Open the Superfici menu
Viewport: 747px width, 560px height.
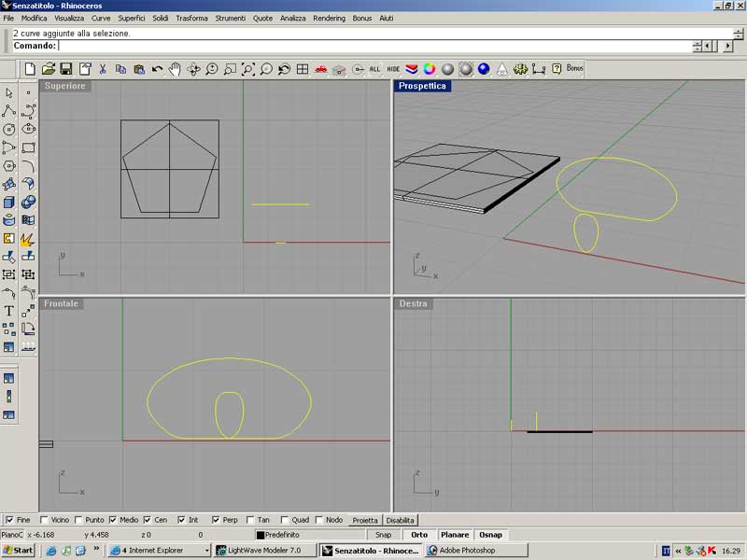131,18
